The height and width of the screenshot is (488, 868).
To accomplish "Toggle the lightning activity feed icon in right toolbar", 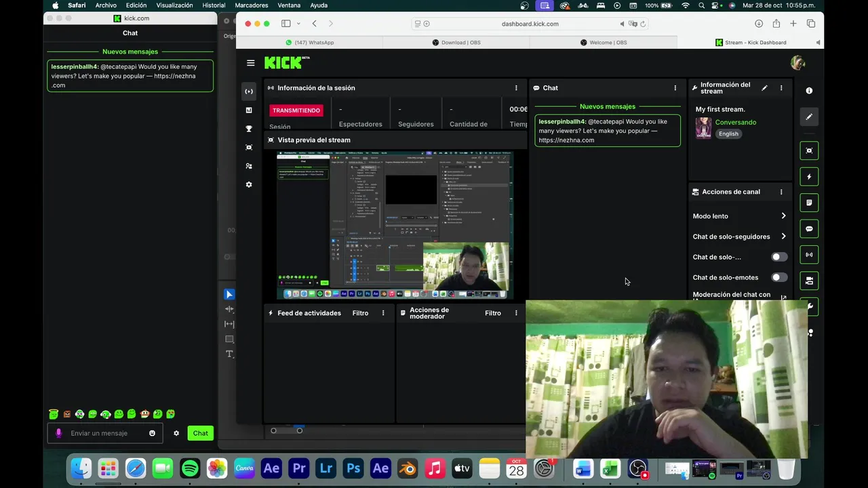I will (809, 177).
